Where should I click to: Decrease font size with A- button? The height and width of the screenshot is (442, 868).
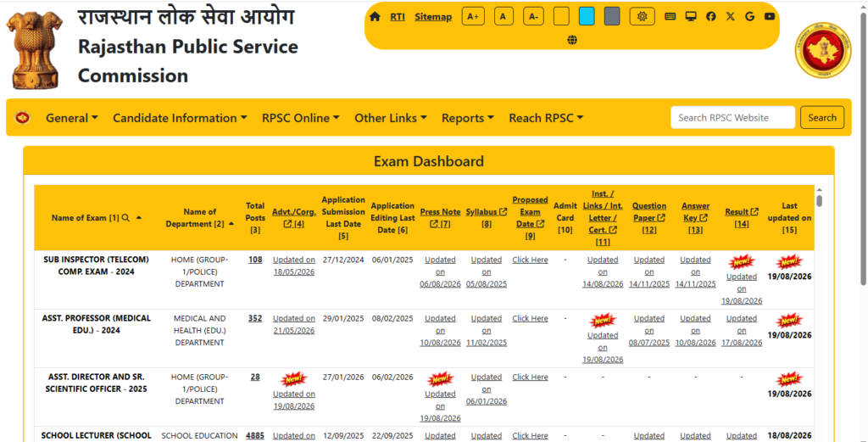533,17
